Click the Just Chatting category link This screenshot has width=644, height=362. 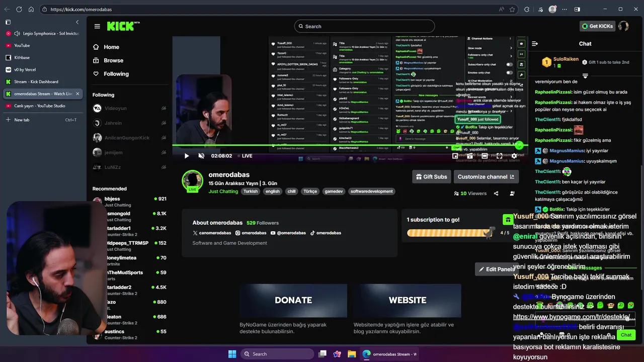[x=223, y=191]
